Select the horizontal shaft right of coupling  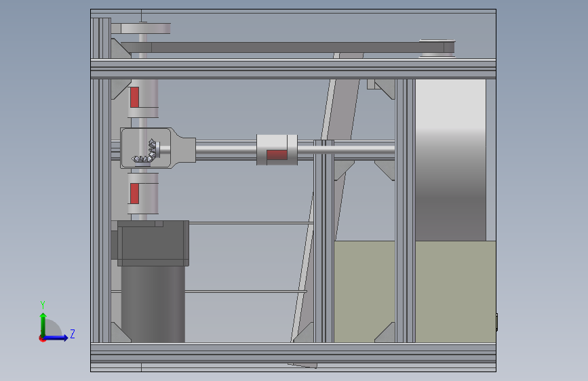coord(346,150)
